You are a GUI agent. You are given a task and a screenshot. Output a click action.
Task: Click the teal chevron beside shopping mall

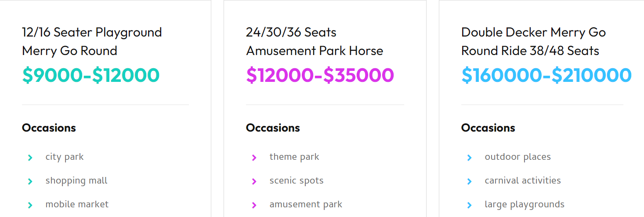pyautogui.click(x=30, y=181)
